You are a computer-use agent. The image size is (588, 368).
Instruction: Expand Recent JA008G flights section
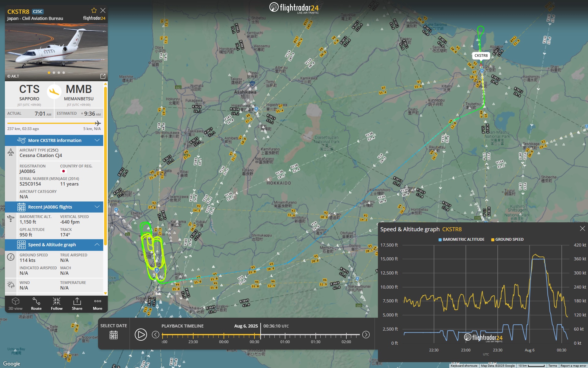tap(54, 207)
